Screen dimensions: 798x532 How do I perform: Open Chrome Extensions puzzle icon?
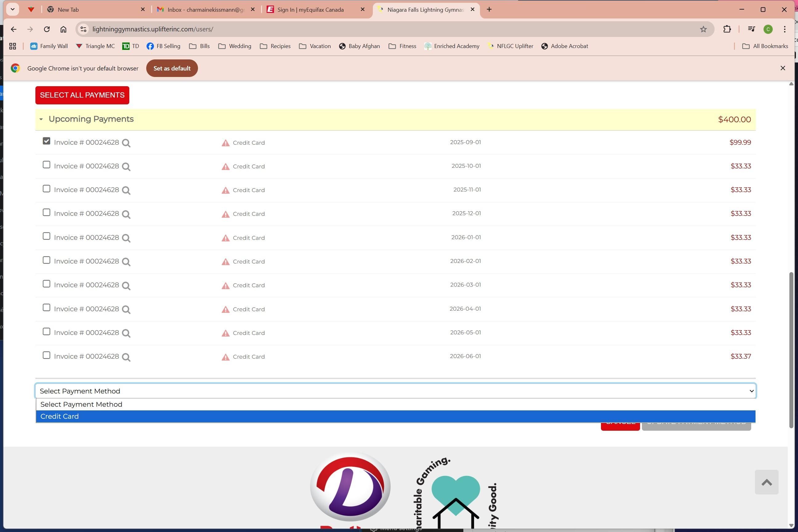(x=727, y=29)
